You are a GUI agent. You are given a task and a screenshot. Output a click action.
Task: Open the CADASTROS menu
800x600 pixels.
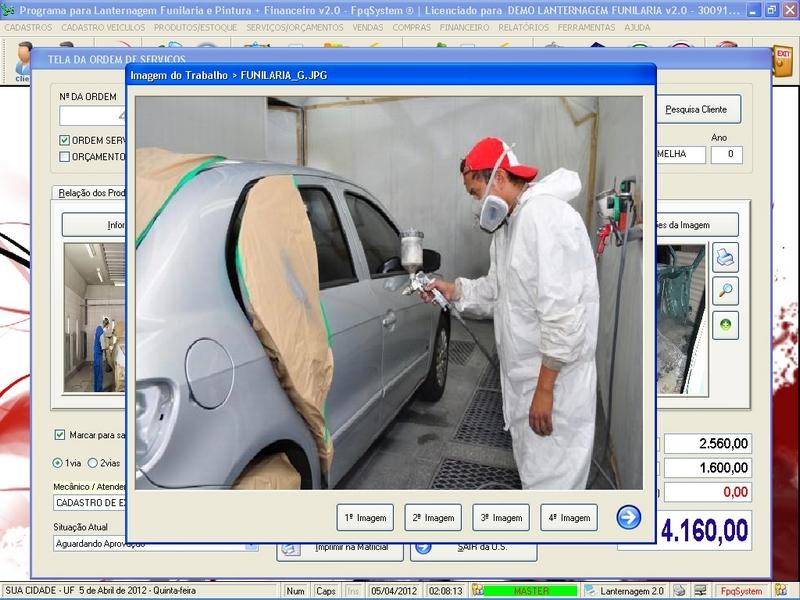[28, 28]
